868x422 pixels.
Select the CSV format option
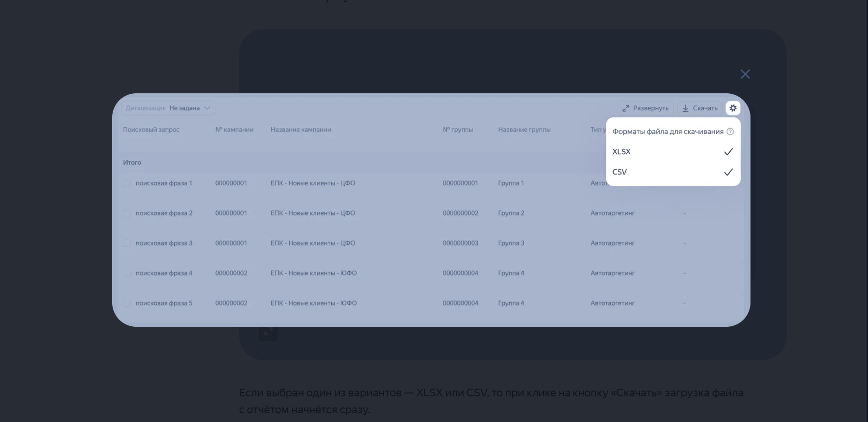click(619, 172)
